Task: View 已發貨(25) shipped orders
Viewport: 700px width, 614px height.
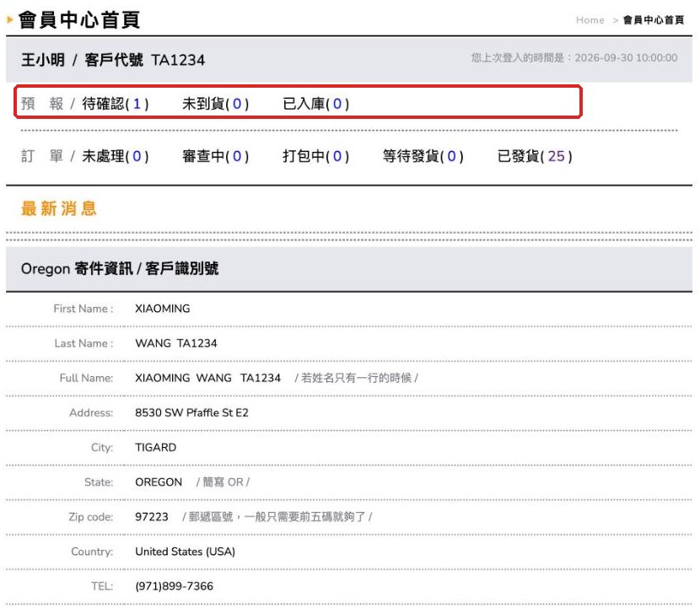Action: coord(535,156)
